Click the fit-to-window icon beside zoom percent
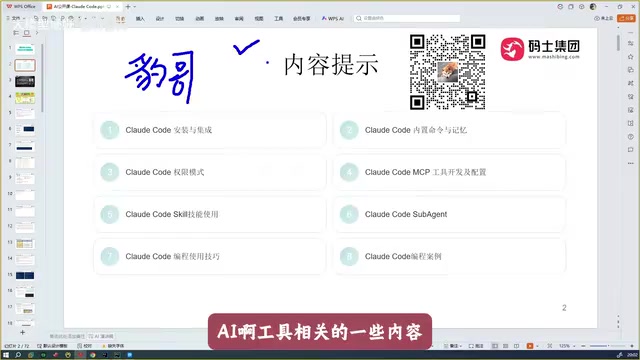The height and width of the screenshot is (360, 640). coord(550,346)
